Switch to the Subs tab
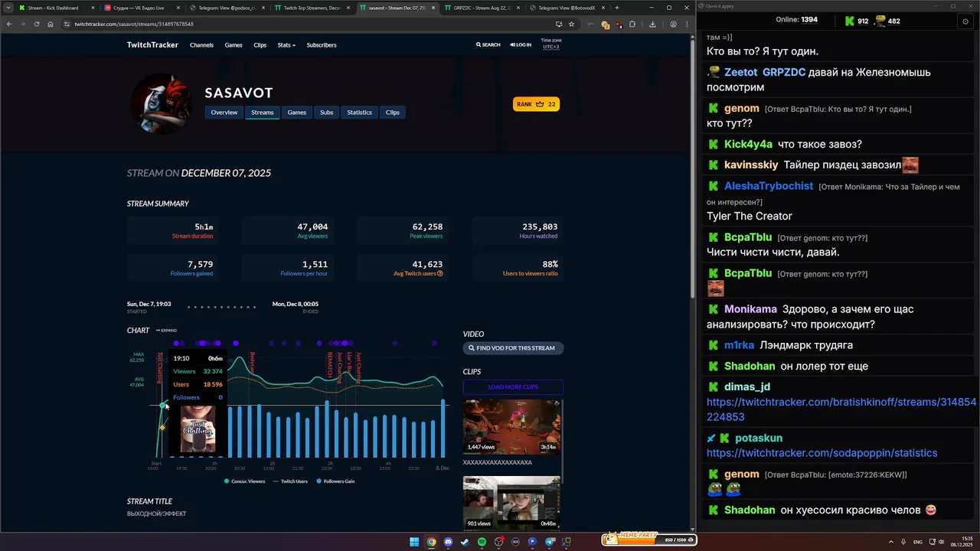This screenshot has height=551, width=980. (x=327, y=112)
